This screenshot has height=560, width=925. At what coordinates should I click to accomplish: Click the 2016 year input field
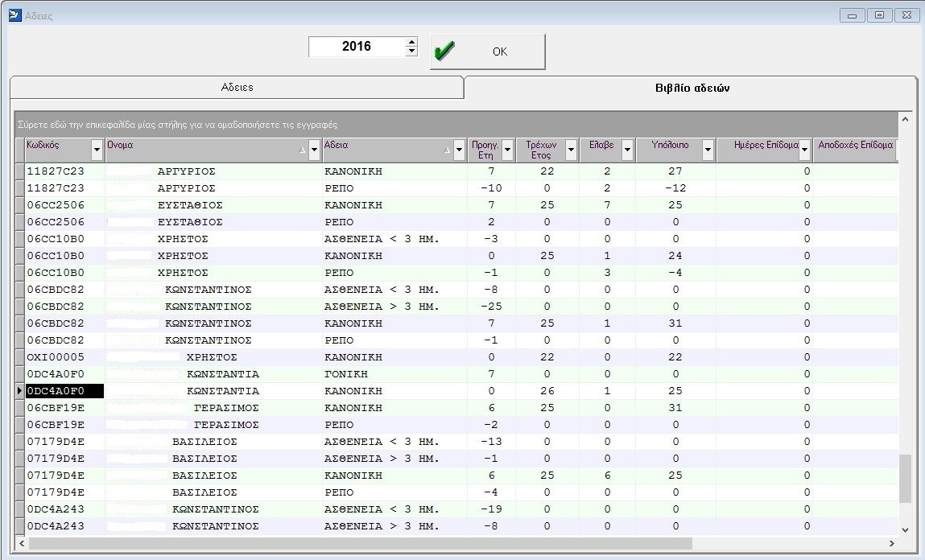(x=356, y=47)
